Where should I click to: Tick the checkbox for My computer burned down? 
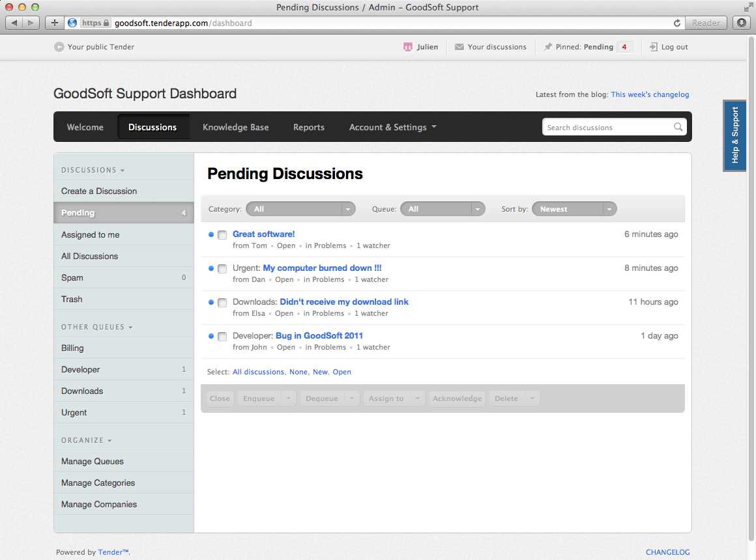[222, 269]
